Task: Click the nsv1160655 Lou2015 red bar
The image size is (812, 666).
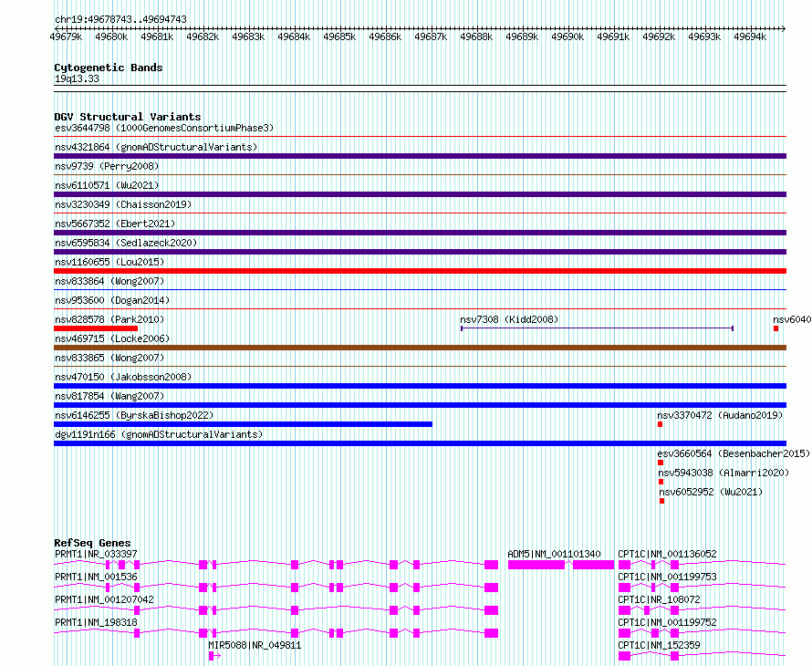Action: point(420,271)
